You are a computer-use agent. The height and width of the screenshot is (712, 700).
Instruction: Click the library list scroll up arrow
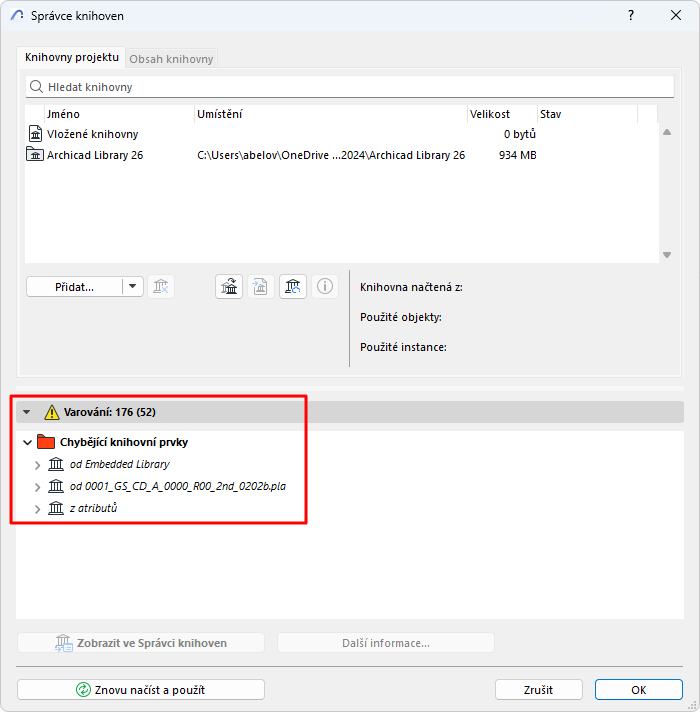coord(667,132)
